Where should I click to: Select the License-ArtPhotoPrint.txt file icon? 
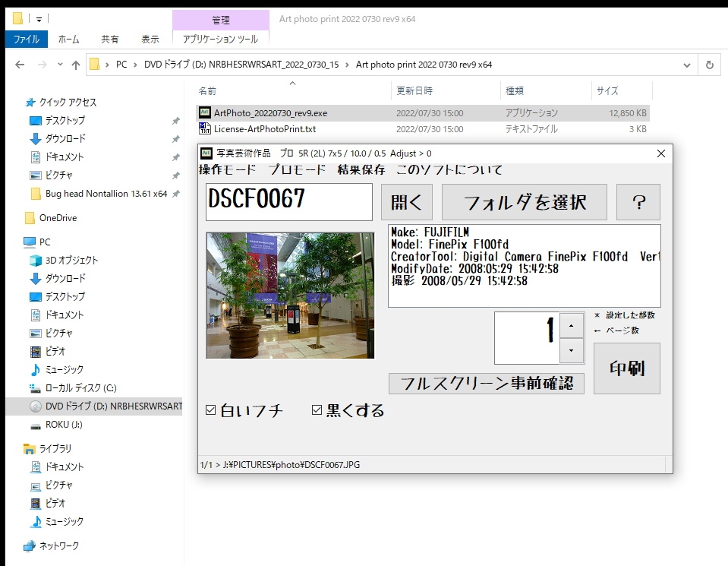click(x=205, y=129)
